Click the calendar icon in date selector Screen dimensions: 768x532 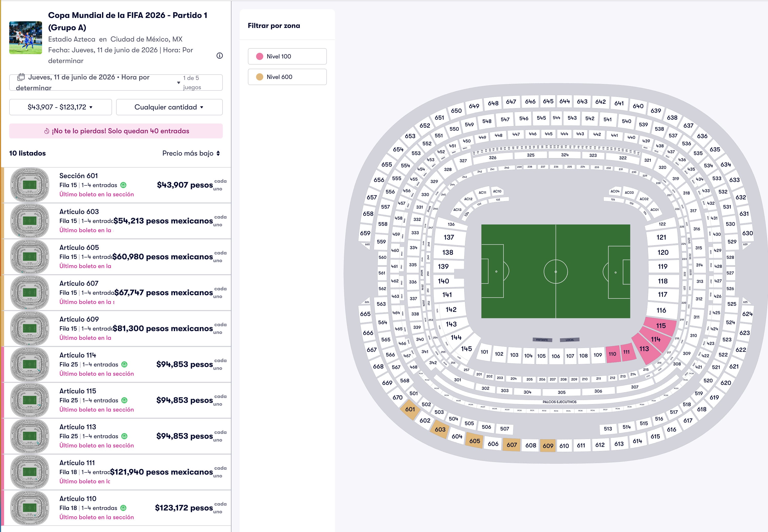21,77
